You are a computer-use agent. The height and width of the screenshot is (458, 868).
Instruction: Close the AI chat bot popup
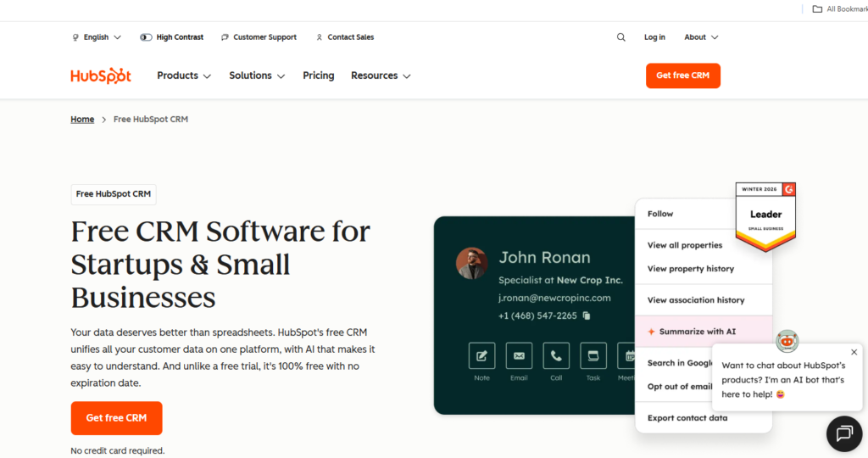click(854, 352)
